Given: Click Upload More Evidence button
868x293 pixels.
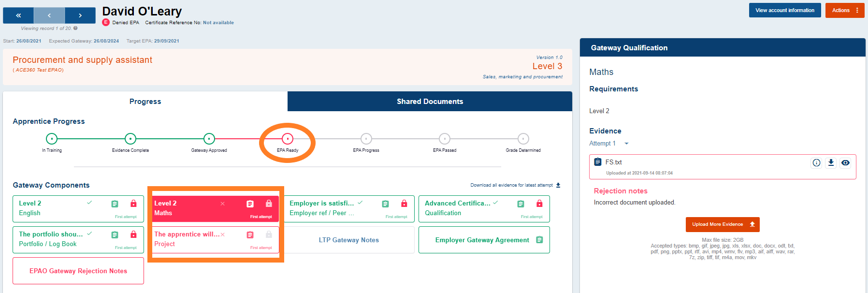Looking at the screenshot, I should point(722,224).
